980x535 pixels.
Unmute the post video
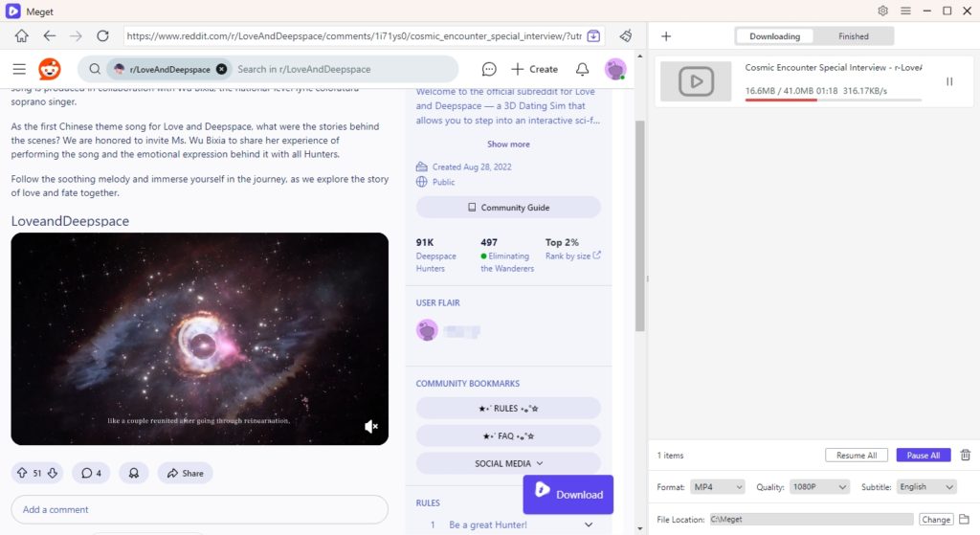[370, 426]
